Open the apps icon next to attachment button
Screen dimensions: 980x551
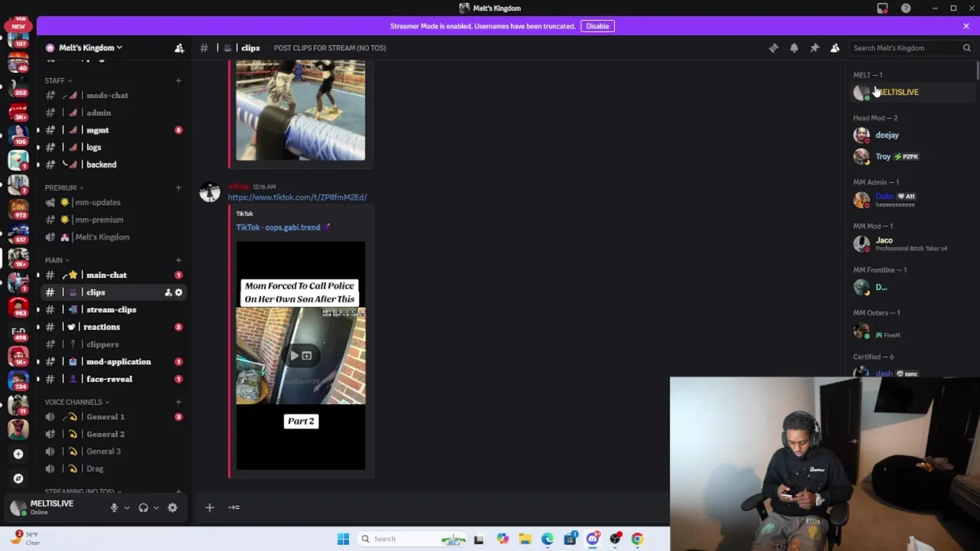point(234,507)
